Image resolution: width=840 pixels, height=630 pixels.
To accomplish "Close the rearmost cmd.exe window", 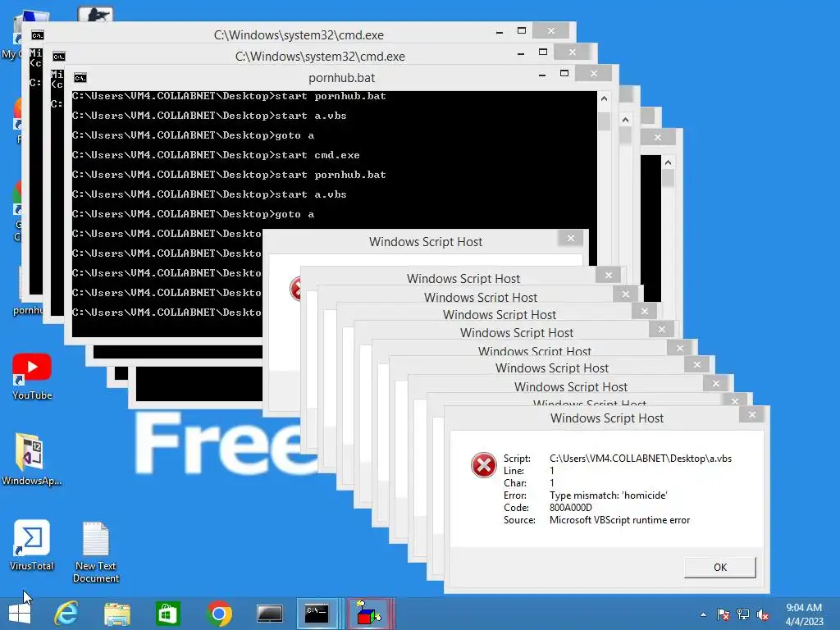I will [x=550, y=30].
